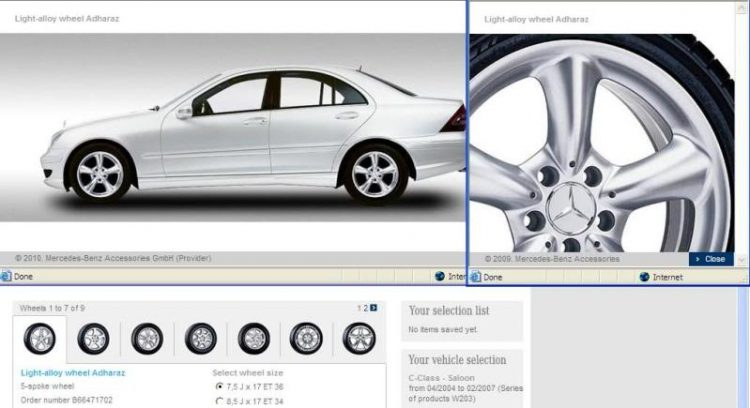The height and width of the screenshot is (408, 750).
Task: Click the next-page arrow beside page numbers
Action: [x=374, y=308]
